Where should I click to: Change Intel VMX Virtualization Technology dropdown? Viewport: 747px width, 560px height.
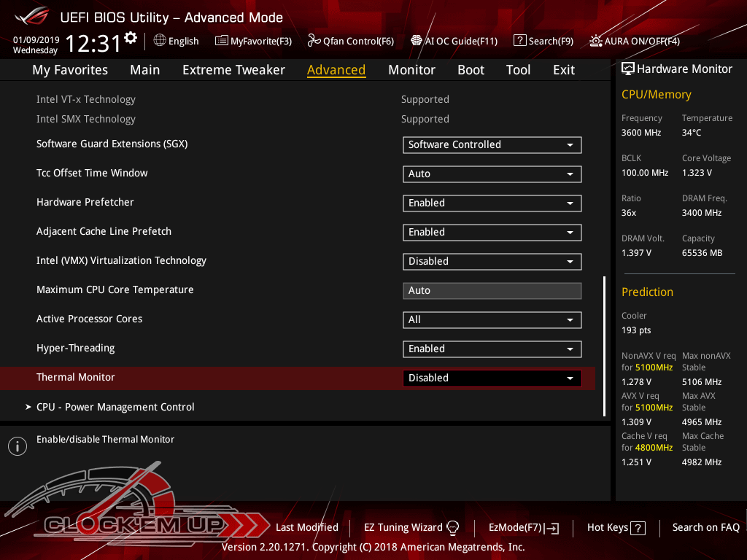(492, 262)
